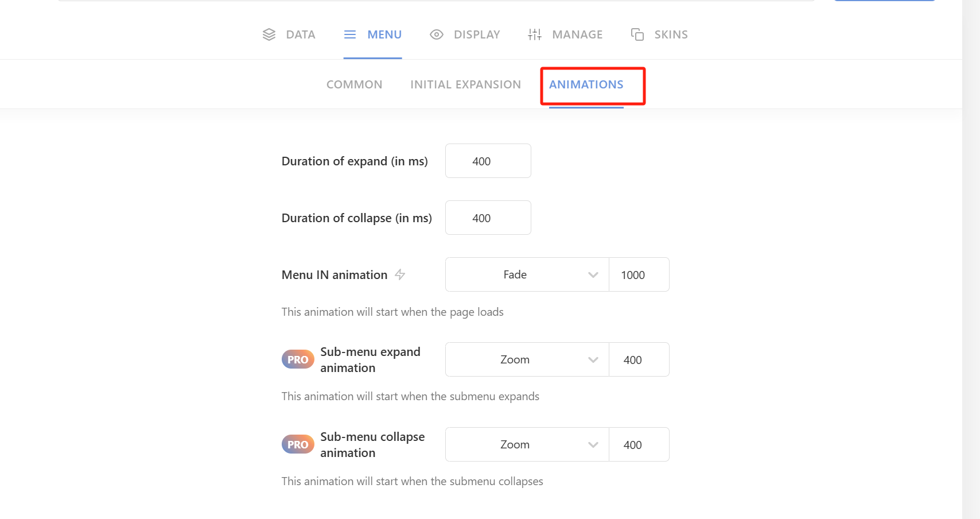Click the DATA layers icon
The height and width of the screenshot is (519, 980).
point(269,34)
